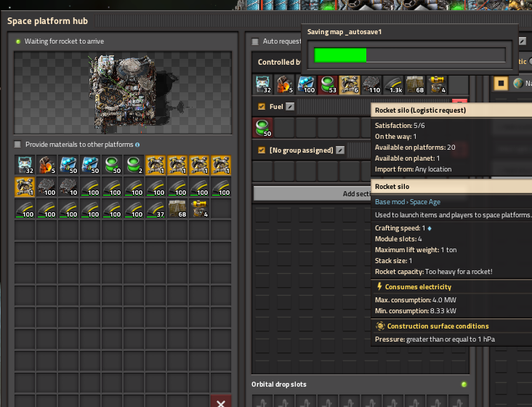
Task: Click the 'Space platform hub' window title
Action: point(47,21)
